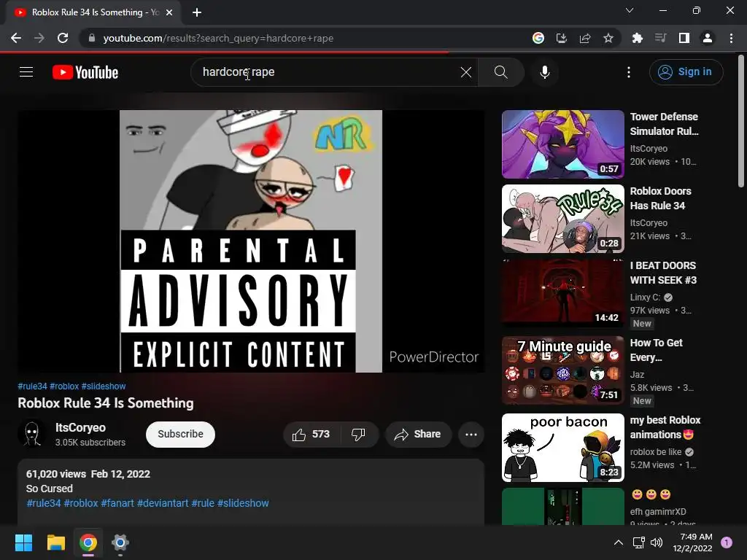Open File Explorer from the taskbar
Image resolution: width=747 pixels, height=560 pixels.
click(x=55, y=542)
